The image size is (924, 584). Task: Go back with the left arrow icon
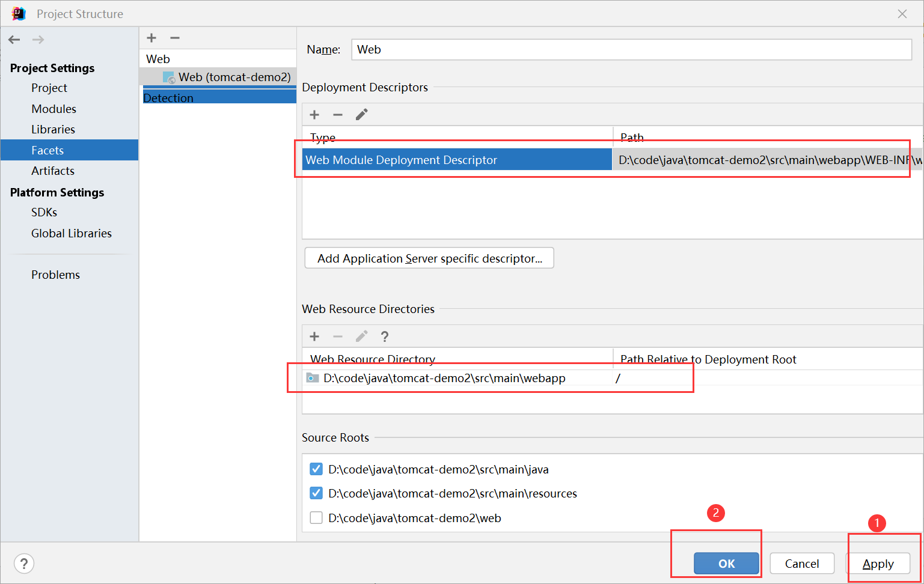pos(14,40)
